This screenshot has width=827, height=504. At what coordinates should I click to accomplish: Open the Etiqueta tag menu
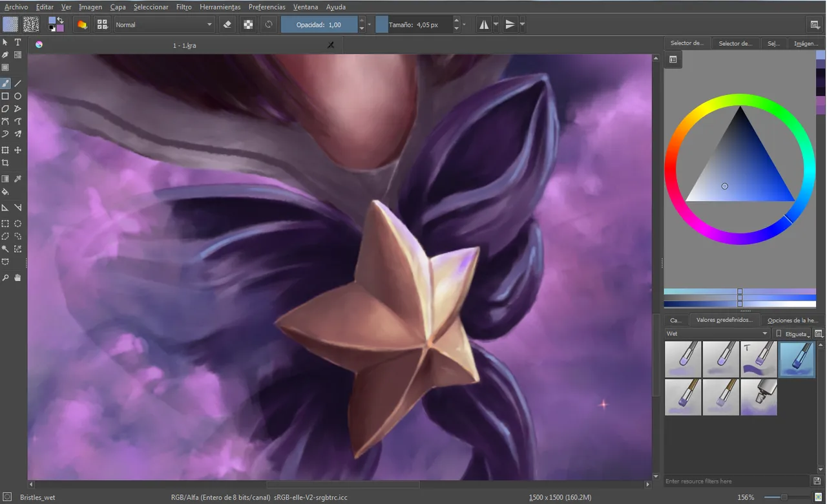(x=791, y=333)
